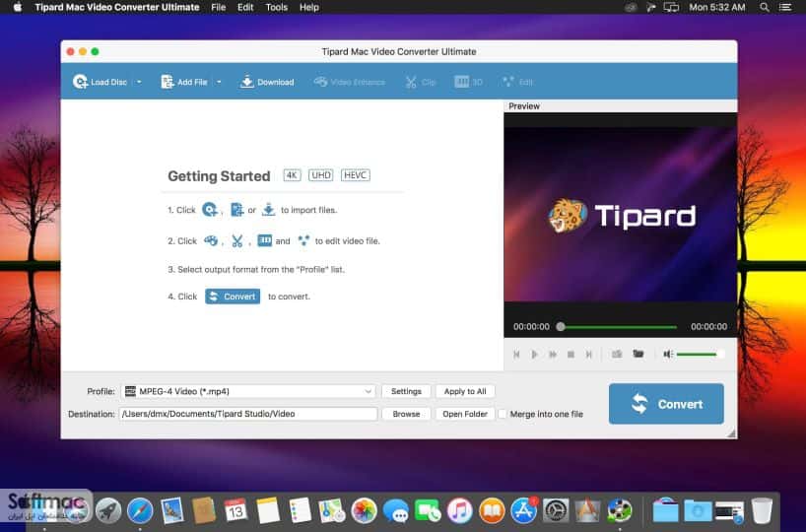Viewport: 806px width, 532px height.
Task: Click the preview playback progress bar
Action: click(619, 327)
